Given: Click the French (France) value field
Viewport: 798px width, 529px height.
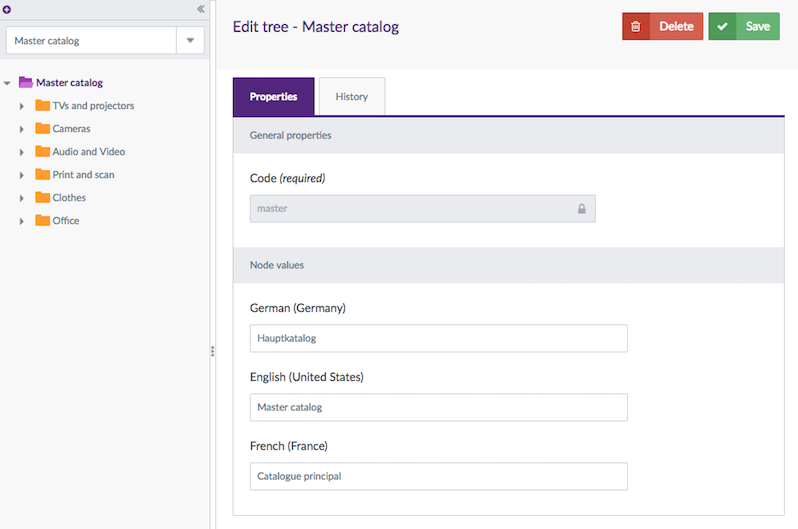Looking at the screenshot, I should coord(438,476).
